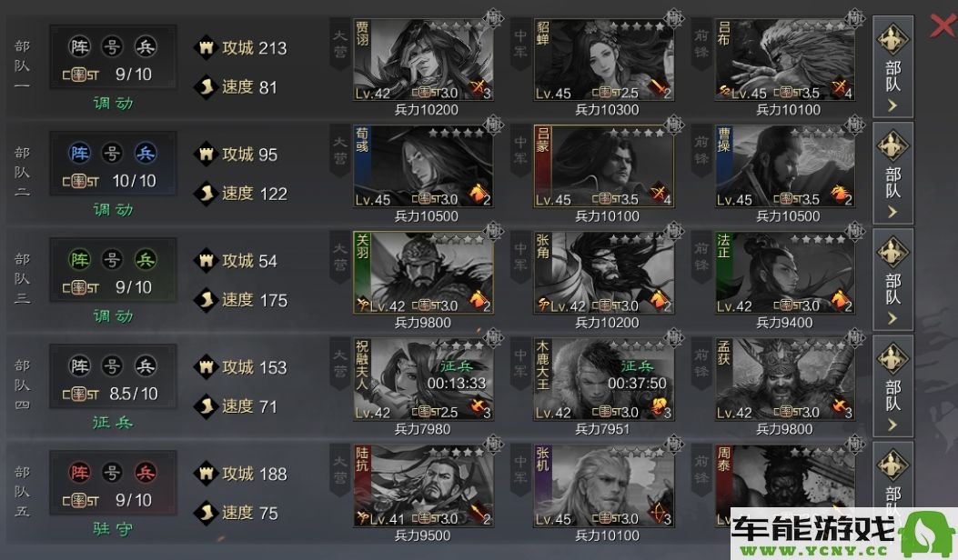Select the 部队 tab beside 孟获
This screenshot has width=958, height=560.
tap(893, 386)
